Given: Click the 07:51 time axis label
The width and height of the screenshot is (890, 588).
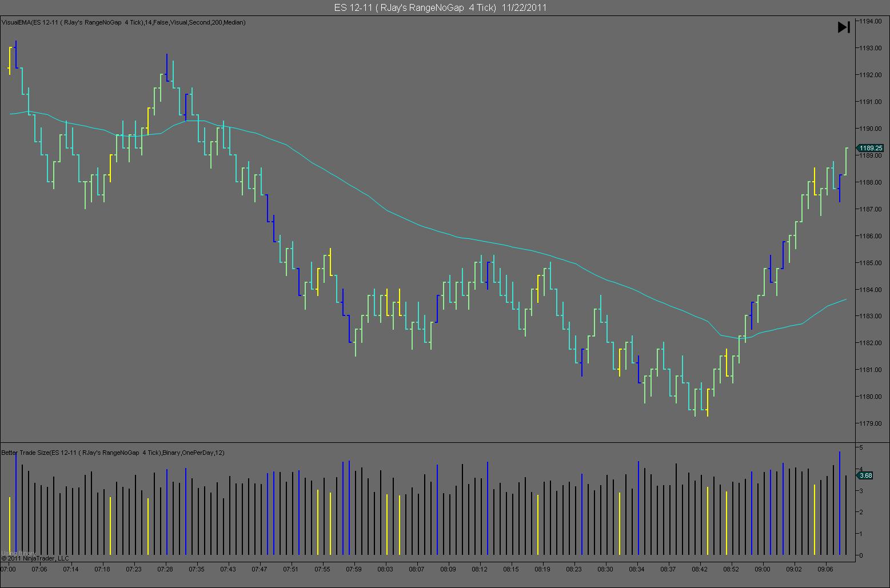Looking at the screenshot, I should coord(291,569).
